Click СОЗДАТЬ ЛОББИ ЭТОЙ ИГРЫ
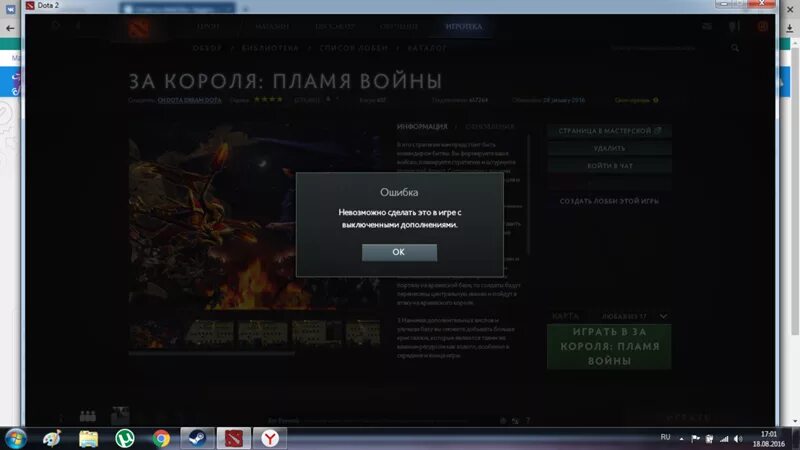Screen dimensions: 800x450 click(609, 201)
